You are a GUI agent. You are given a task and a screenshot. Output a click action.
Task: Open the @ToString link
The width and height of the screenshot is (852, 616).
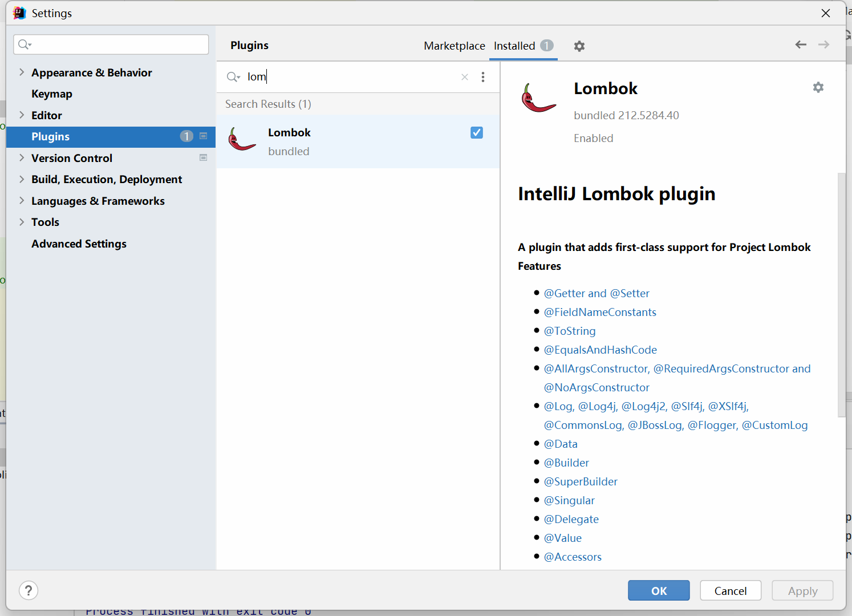click(x=570, y=331)
